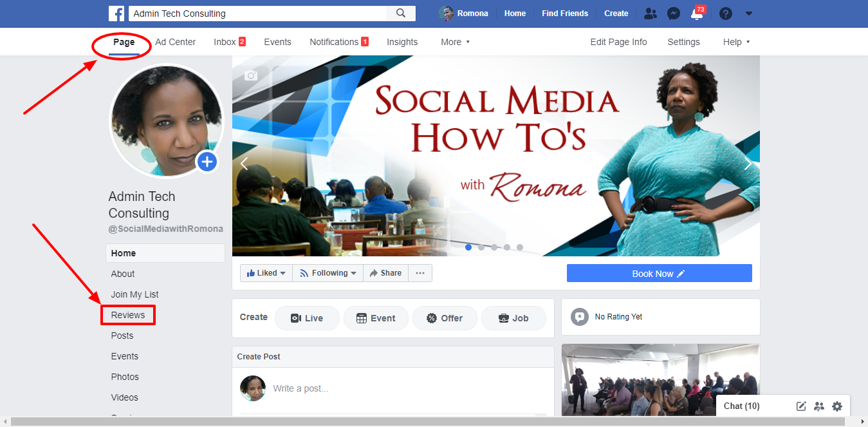Viewport: 868px width, 427px height.
Task: Click Edit Page Info
Action: point(618,42)
